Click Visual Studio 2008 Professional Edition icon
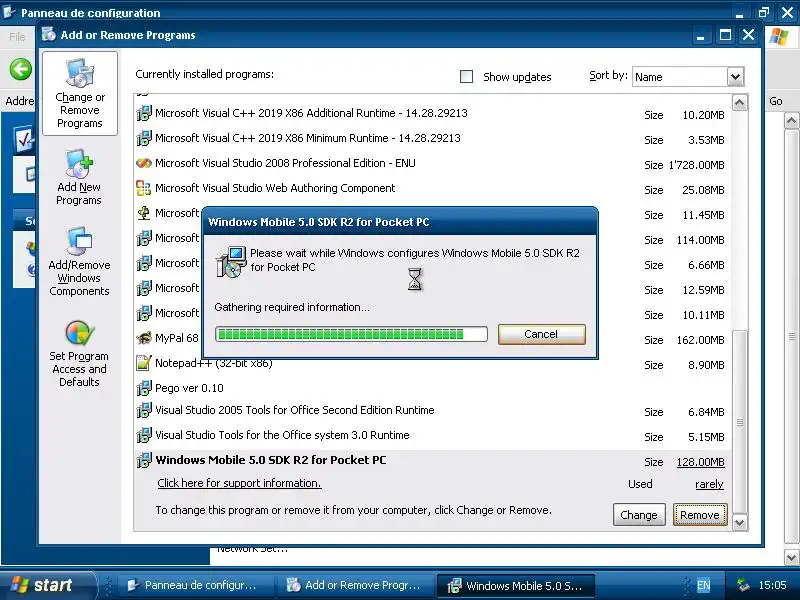 (144, 163)
